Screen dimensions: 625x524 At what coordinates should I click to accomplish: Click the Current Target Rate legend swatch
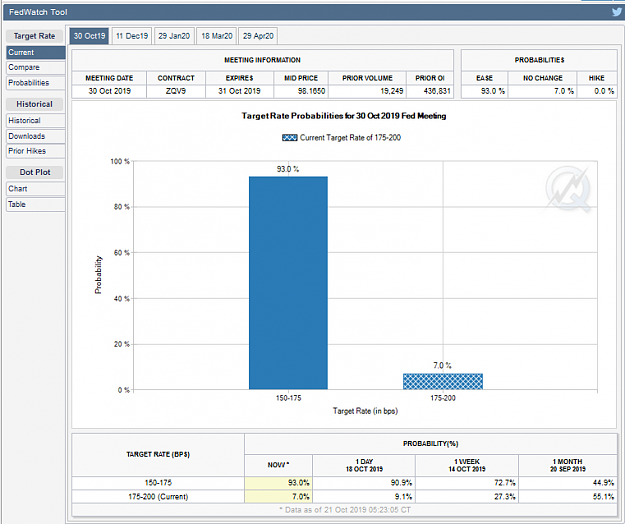(289, 138)
